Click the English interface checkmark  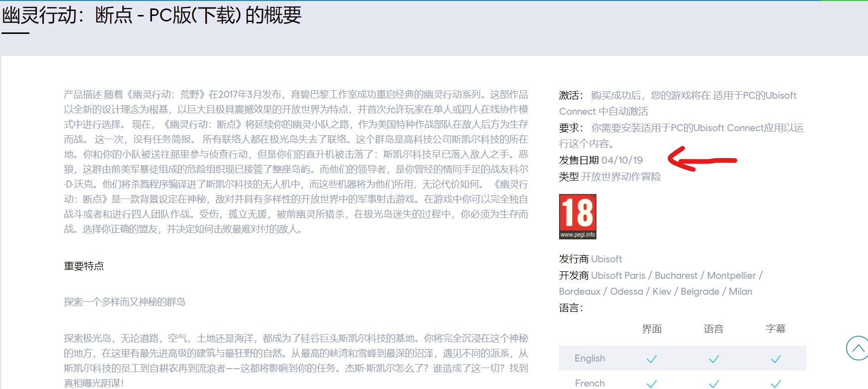click(651, 359)
